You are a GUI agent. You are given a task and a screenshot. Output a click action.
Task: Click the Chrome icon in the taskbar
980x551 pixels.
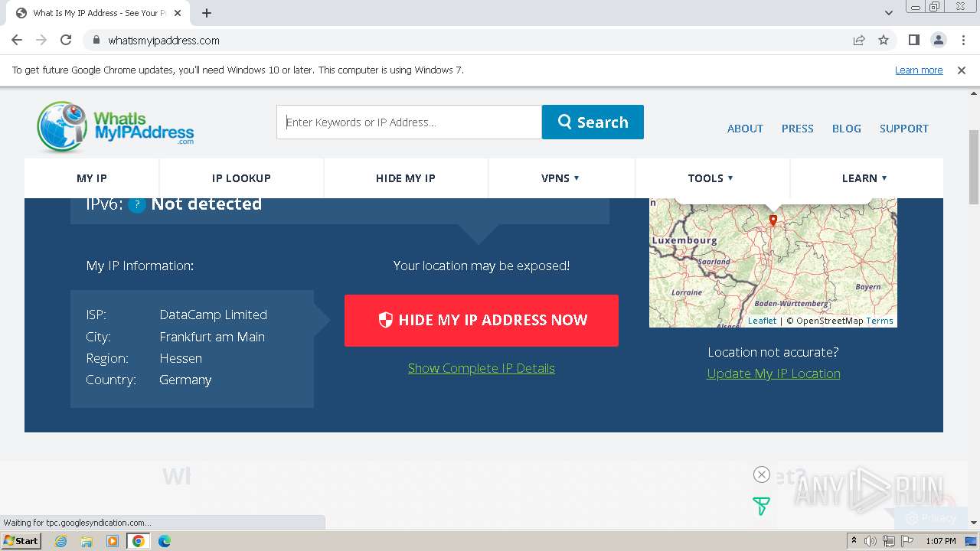point(139,541)
